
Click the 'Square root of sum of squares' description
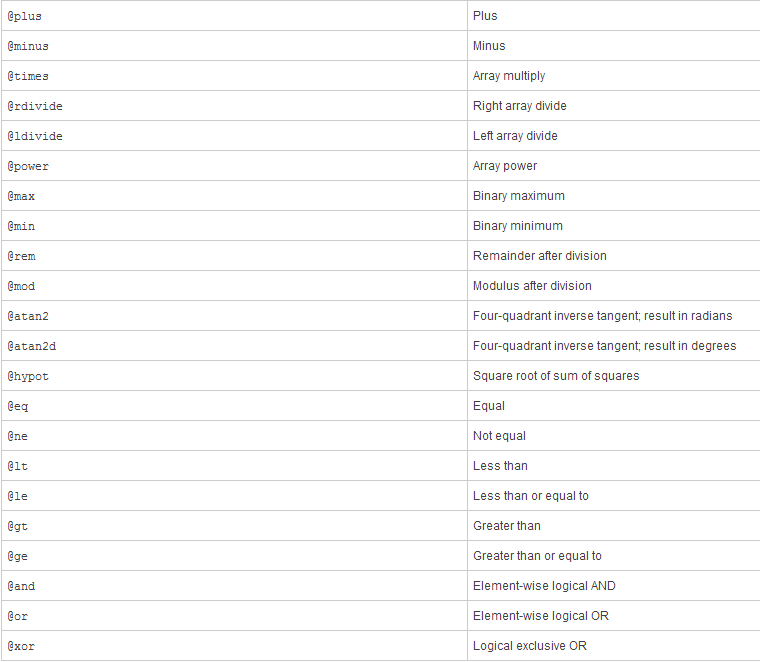click(x=556, y=376)
